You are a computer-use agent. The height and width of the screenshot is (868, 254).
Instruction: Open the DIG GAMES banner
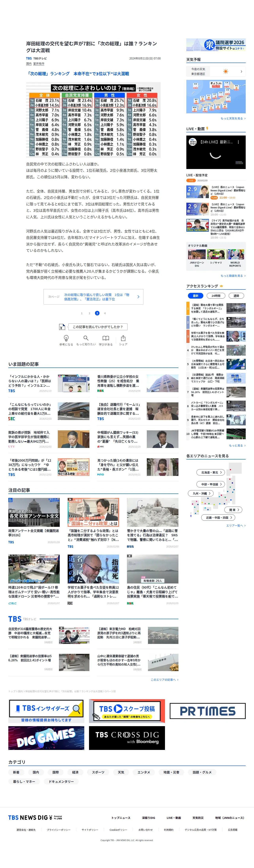pos(46,738)
